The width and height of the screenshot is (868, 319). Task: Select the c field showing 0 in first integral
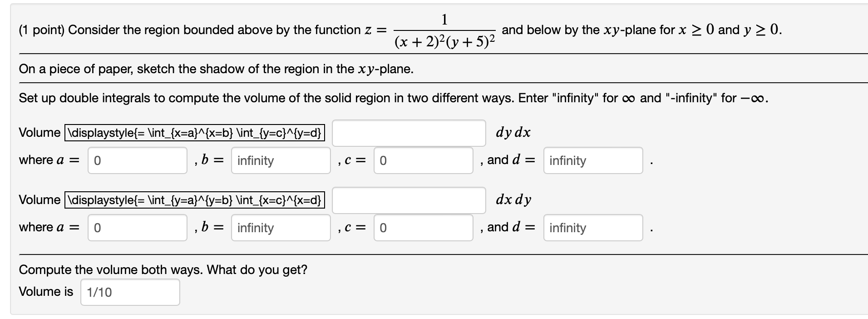pos(423,160)
